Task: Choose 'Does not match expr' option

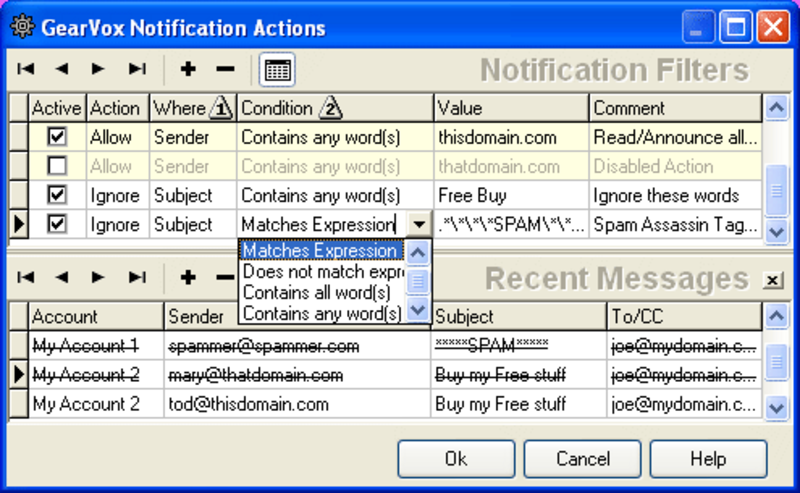Action: point(321,272)
